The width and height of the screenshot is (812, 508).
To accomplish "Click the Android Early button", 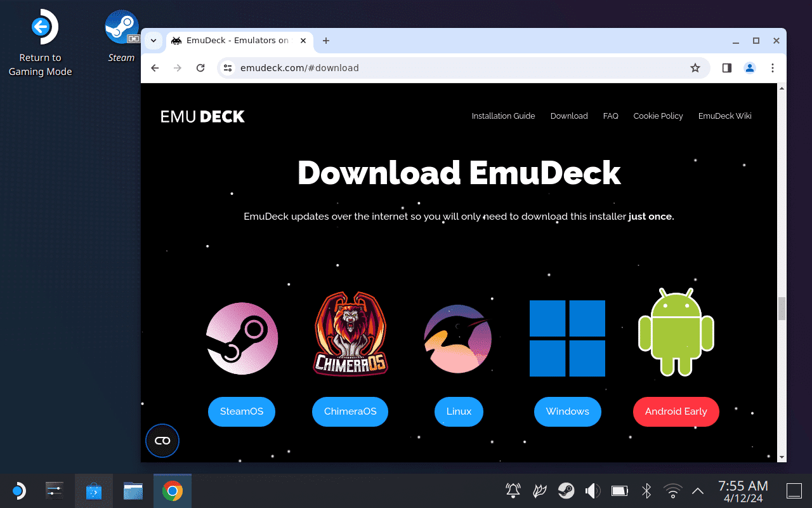I will (x=676, y=411).
